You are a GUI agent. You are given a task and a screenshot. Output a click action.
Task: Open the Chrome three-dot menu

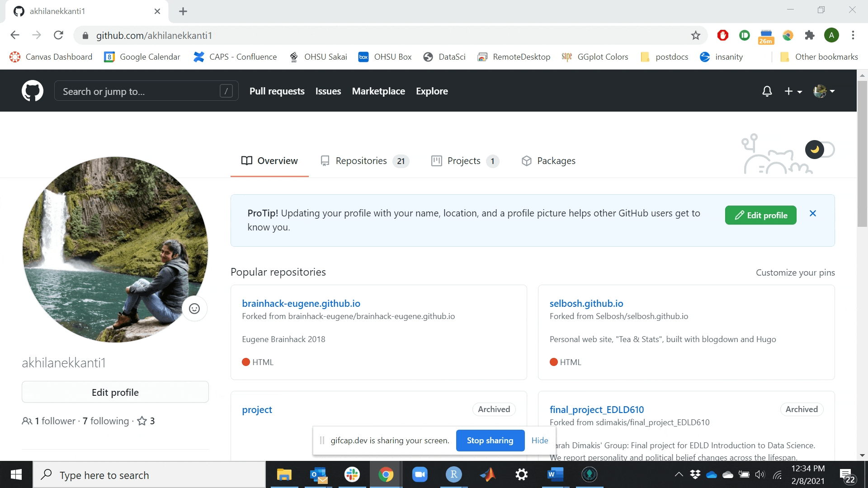[x=853, y=35]
